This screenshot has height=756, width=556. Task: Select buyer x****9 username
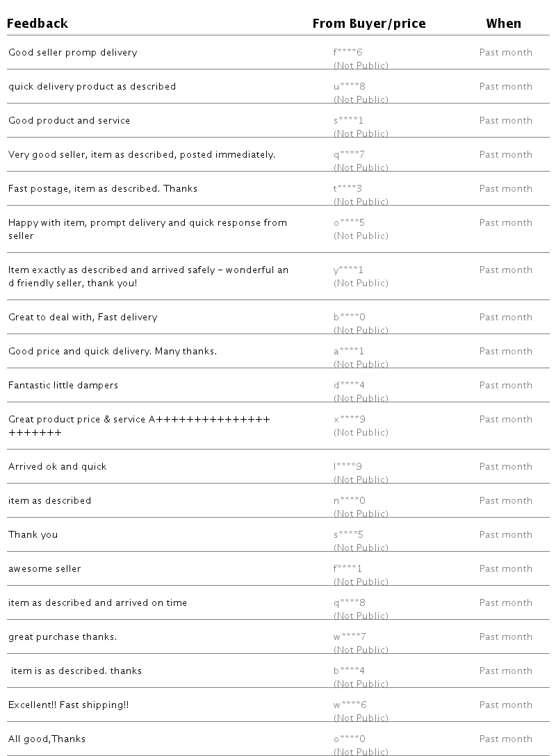click(349, 420)
